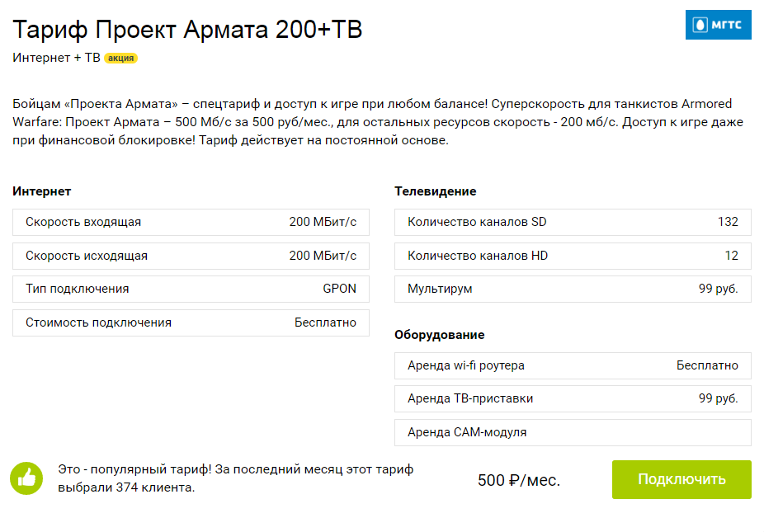This screenshot has height=532, width=764.
Task: Click the 500 ₽/мес. price label
Action: [x=519, y=480]
